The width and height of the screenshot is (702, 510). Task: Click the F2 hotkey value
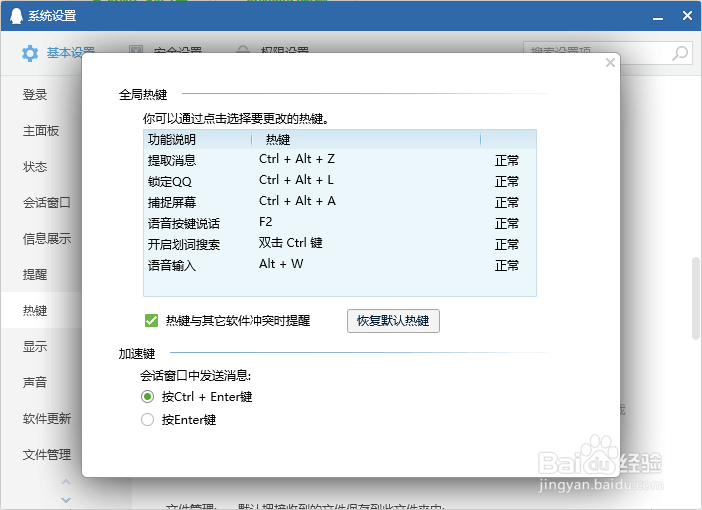[265, 222]
